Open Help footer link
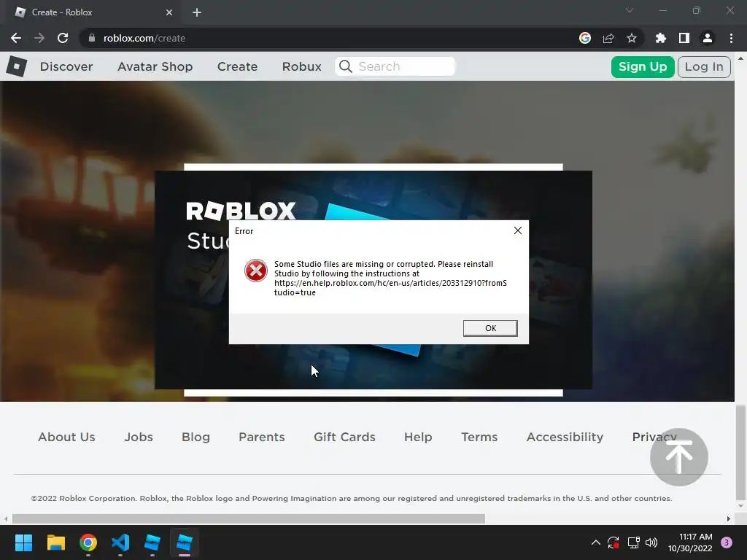The height and width of the screenshot is (560, 747). (x=418, y=437)
